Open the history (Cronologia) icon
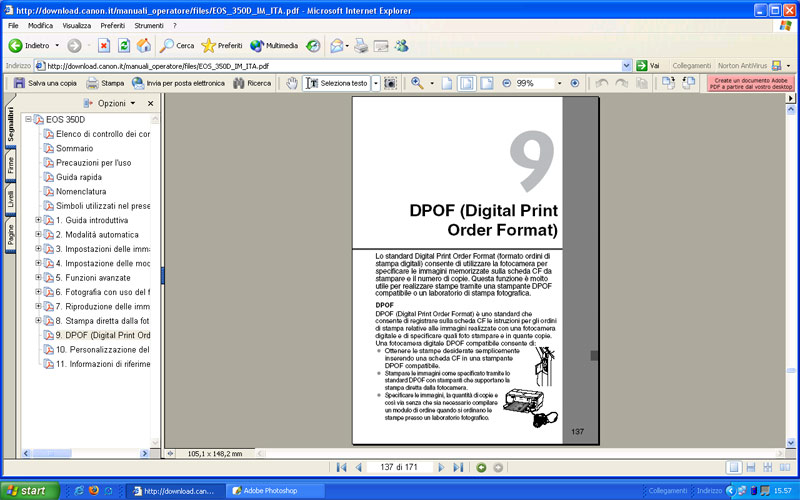Screen dimensions: 800x500 click(313, 46)
